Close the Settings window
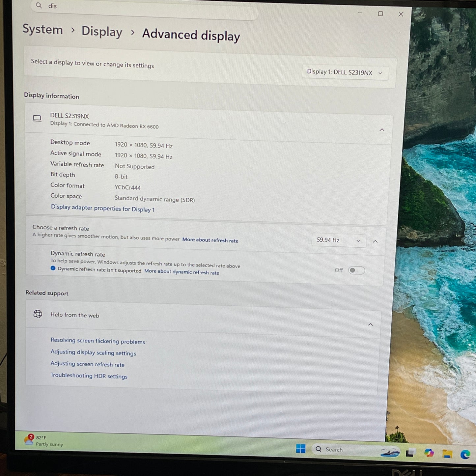This screenshot has height=476, width=476. 401,14
